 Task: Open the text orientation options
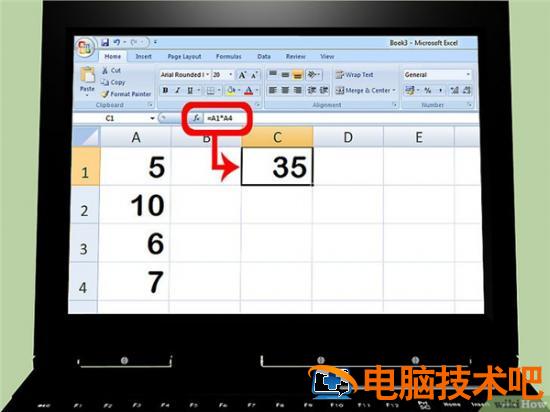pyautogui.click(x=313, y=74)
